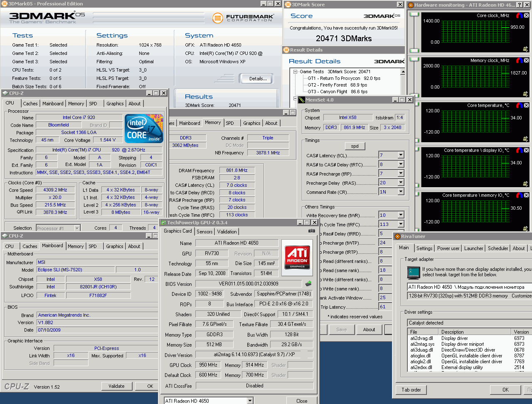
Task: Click the lock icon on Memory clock graph
Action: click(x=526, y=94)
